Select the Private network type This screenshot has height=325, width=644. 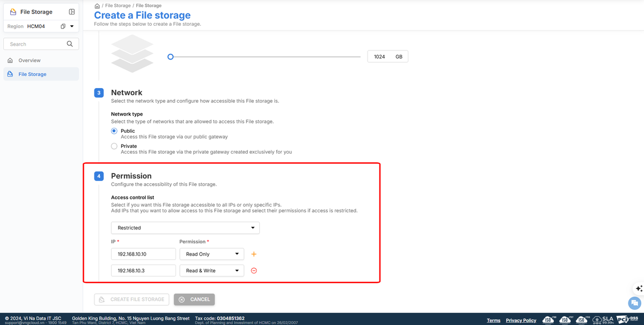click(x=114, y=146)
